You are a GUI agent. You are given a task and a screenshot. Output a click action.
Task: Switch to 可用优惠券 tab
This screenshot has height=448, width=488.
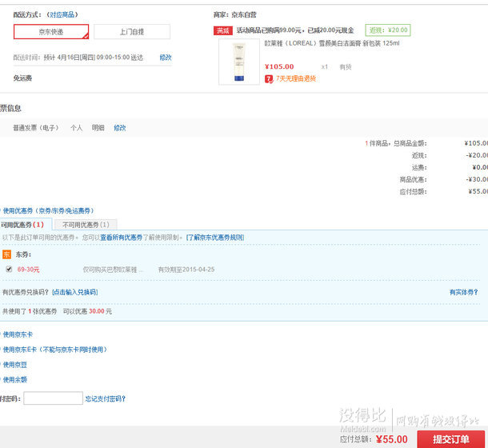click(24, 225)
